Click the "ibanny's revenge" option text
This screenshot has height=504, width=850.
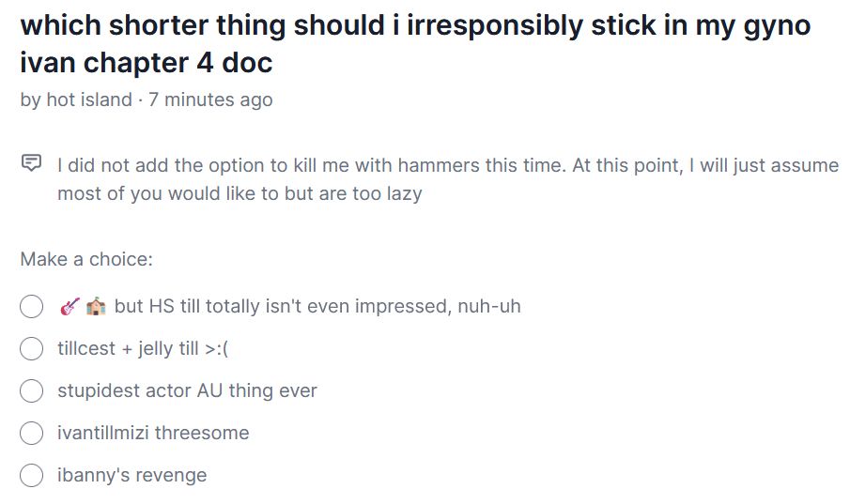click(x=131, y=475)
